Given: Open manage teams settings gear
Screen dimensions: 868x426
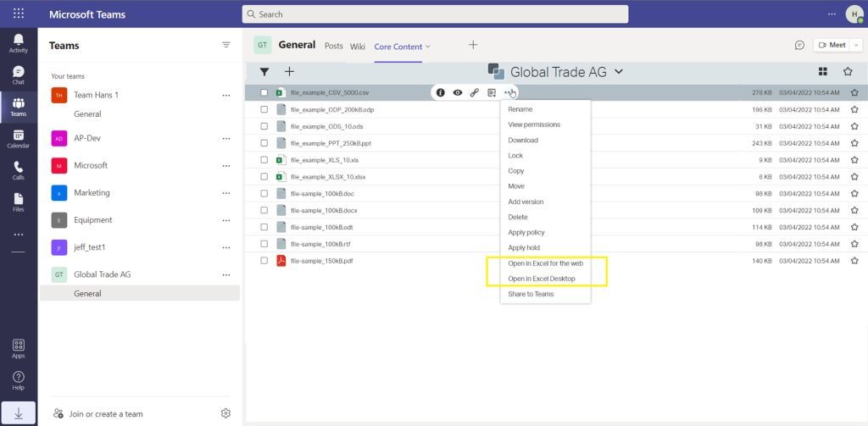Looking at the screenshot, I should pyautogui.click(x=225, y=413).
